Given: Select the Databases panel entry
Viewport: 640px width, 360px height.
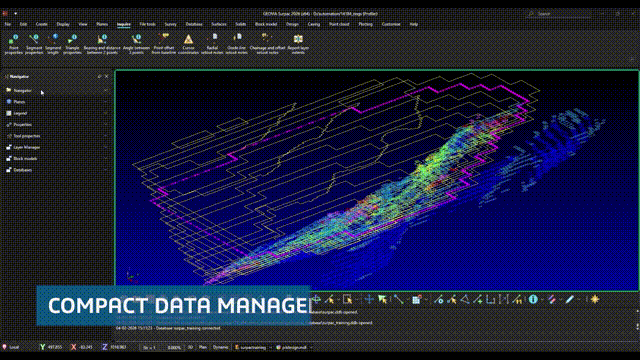Looking at the screenshot, I should coord(56,170).
